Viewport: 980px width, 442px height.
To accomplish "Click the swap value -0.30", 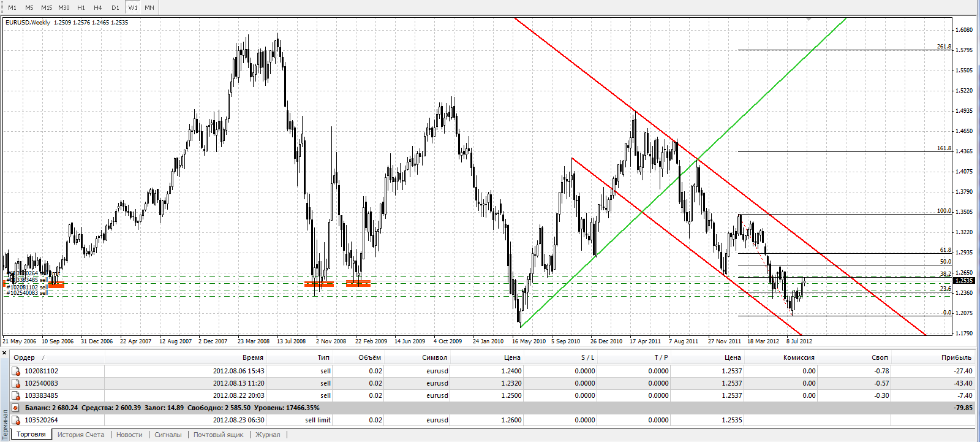I will coord(882,395).
